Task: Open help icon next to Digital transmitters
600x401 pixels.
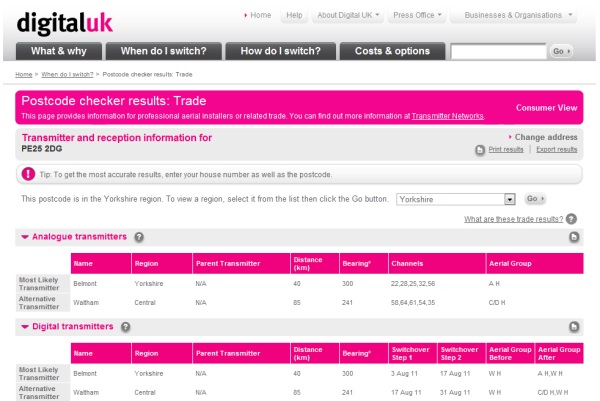Action: 126,327
